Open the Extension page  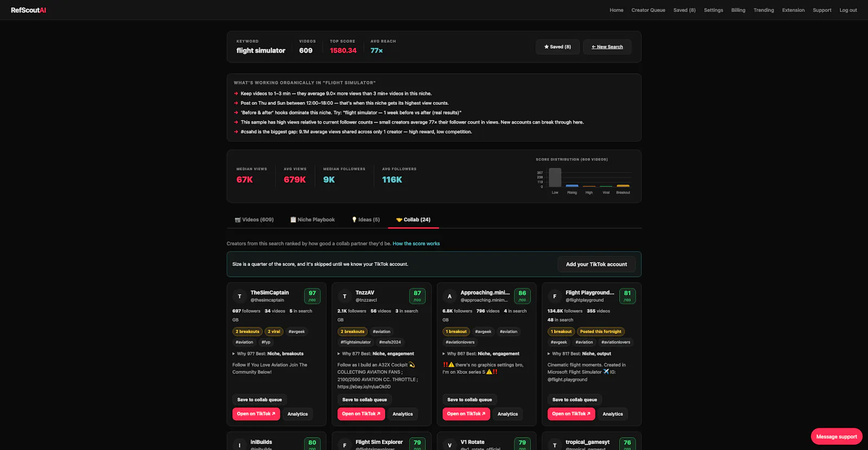[793, 10]
